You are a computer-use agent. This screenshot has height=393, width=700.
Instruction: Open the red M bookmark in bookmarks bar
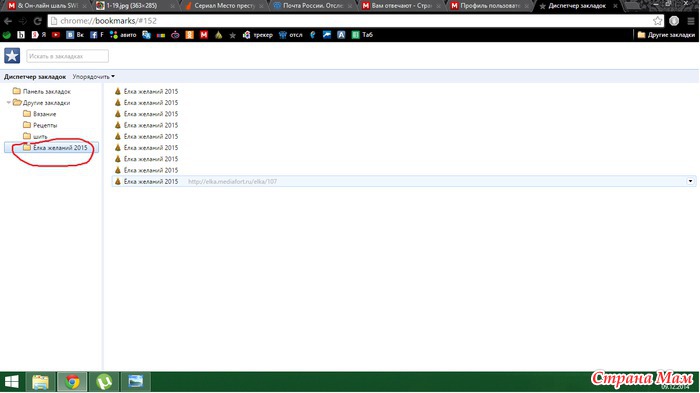pyautogui.click(x=204, y=35)
